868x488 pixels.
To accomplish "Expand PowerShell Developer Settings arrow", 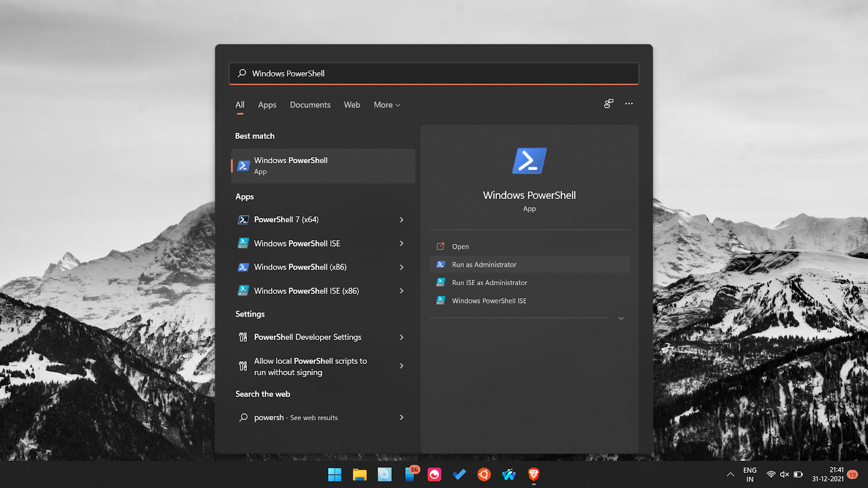I will pos(401,337).
